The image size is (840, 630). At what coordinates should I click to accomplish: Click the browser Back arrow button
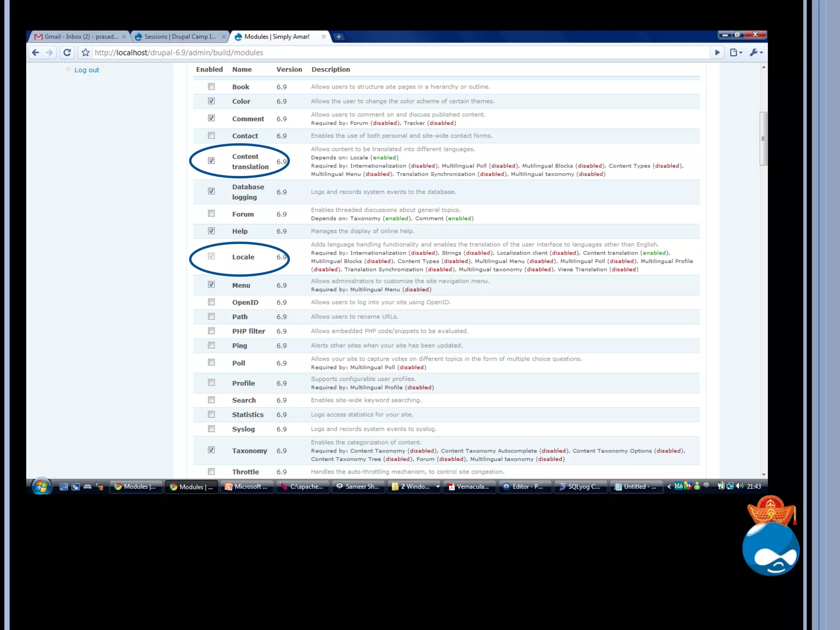(36, 52)
